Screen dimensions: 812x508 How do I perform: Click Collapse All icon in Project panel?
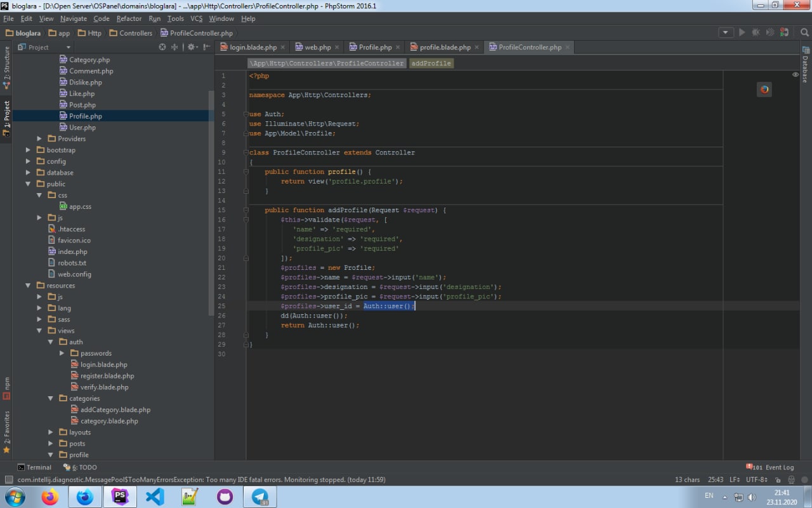(174, 47)
